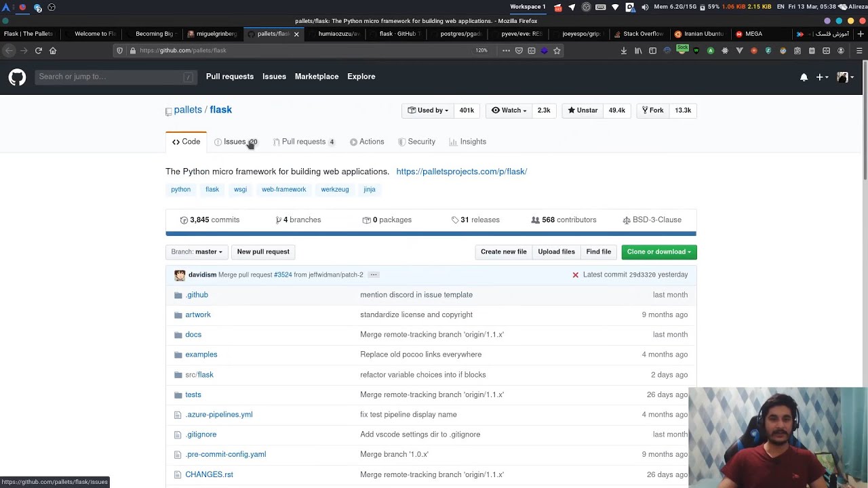Fork the flask repository
This screenshot has width=868, height=488.
pyautogui.click(x=652, y=110)
